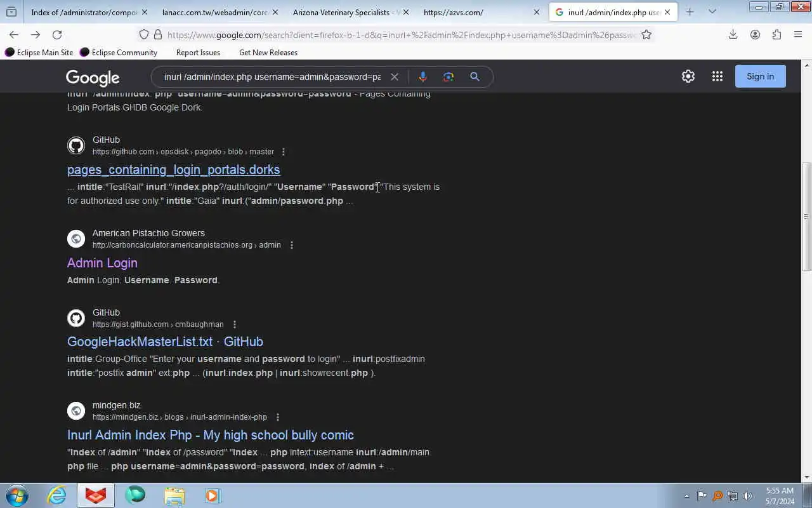Open the Get New Releases bookmark
812x508 pixels.
point(268,53)
